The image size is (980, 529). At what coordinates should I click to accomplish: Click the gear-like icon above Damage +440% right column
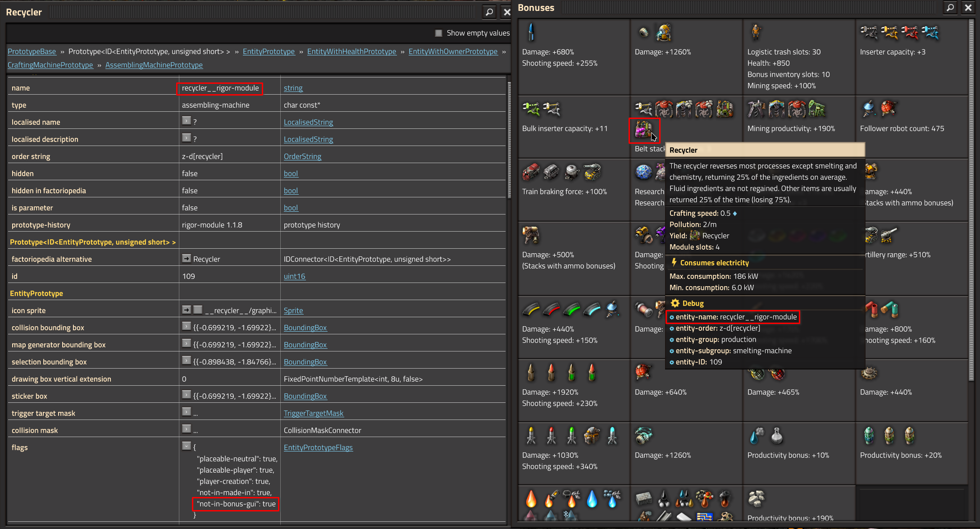point(869,373)
